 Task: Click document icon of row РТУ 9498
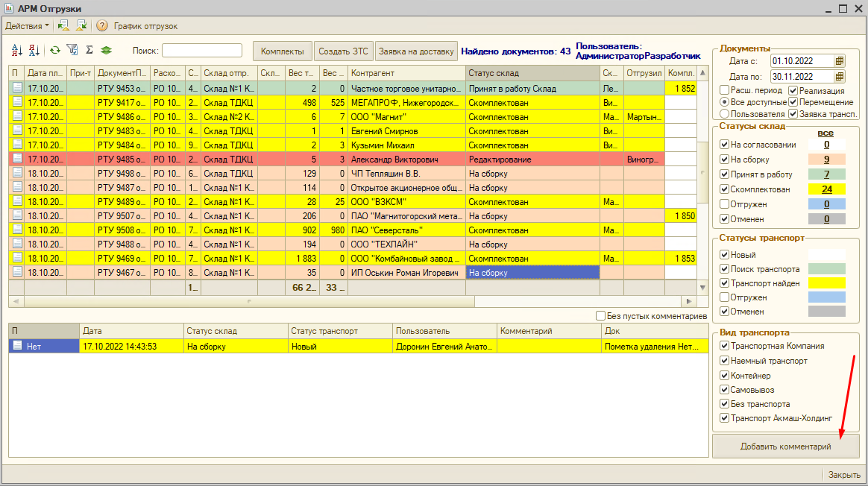coord(17,173)
